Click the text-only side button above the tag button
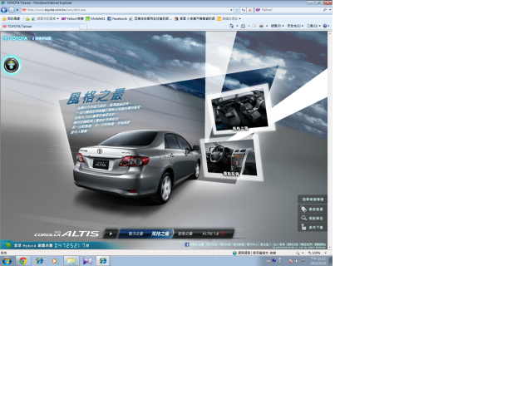This screenshot has width=532, height=399. coord(313,199)
